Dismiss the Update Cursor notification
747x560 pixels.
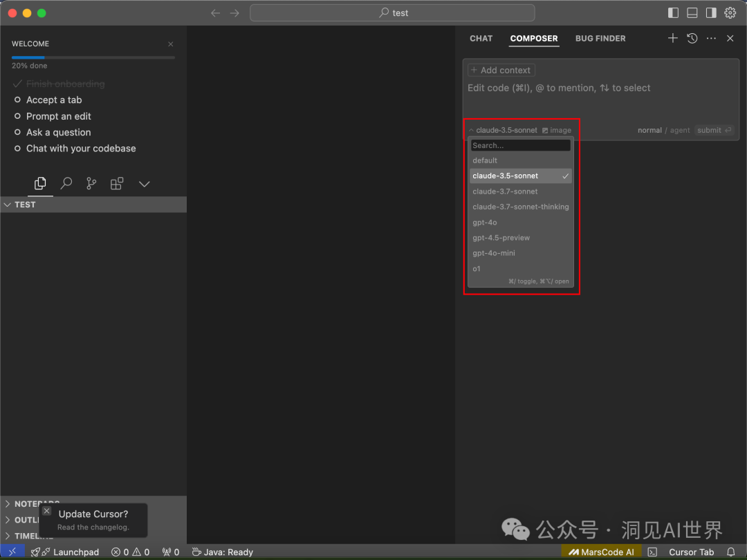pyautogui.click(x=47, y=510)
